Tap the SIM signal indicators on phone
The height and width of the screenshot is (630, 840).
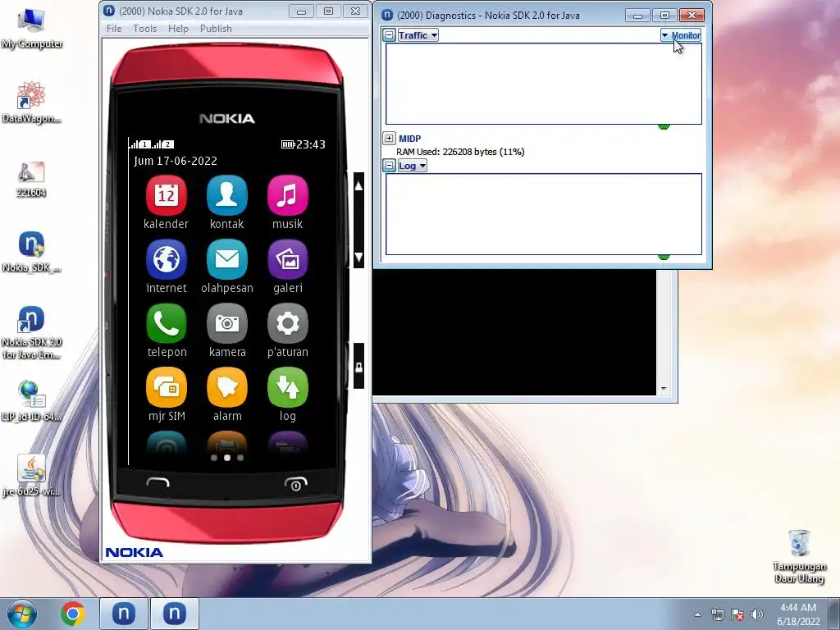pos(151,144)
